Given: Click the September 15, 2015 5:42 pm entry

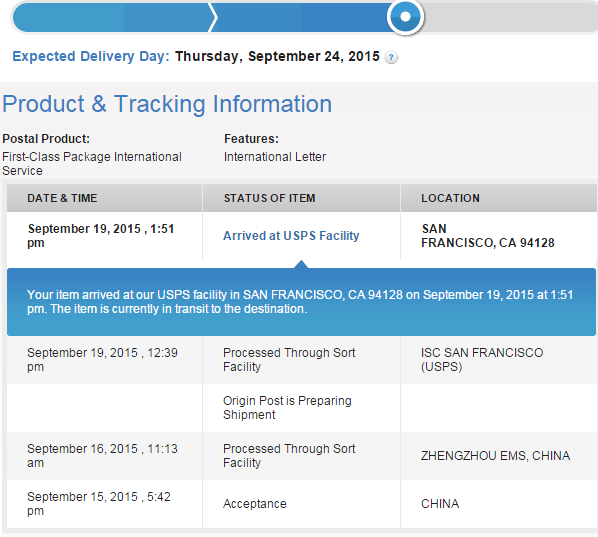Looking at the screenshot, I should (x=99, y=504).
